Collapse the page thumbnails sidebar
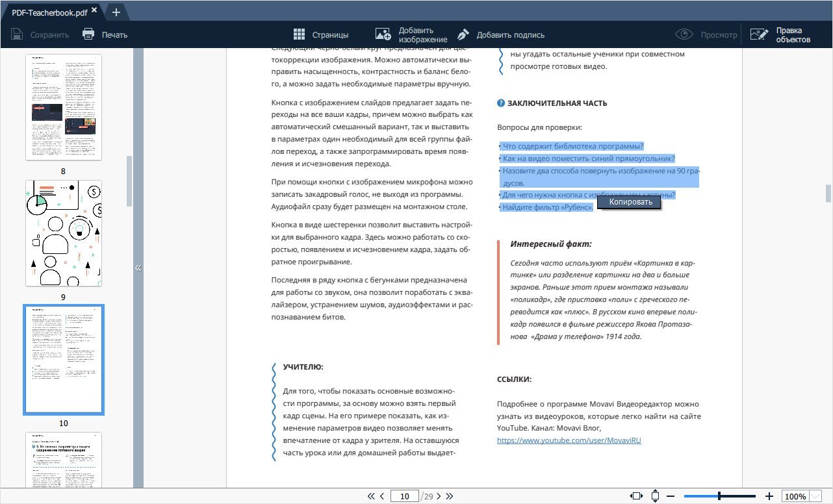Image resolution: width=833 pixels, height=504 pixels. tap(138, 268)
